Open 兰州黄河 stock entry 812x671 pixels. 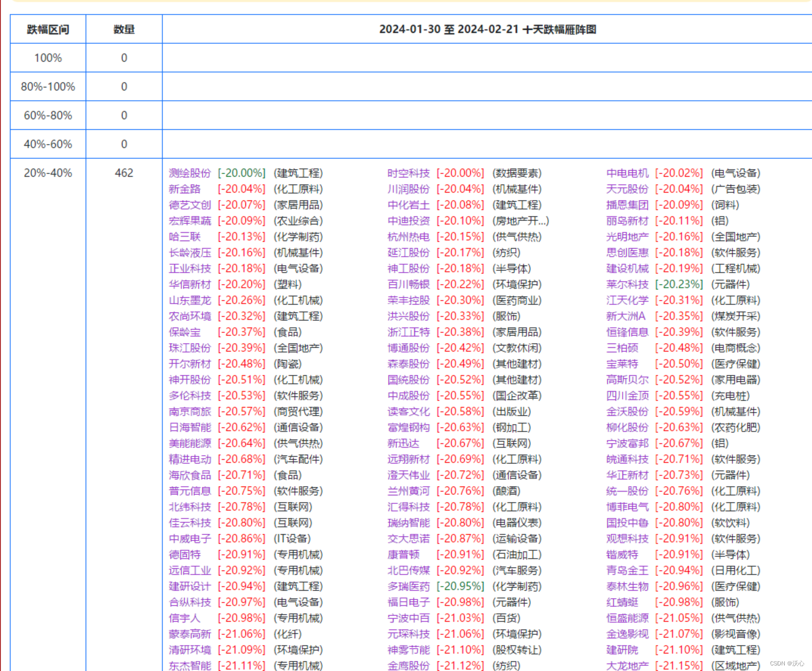[409, 491]
